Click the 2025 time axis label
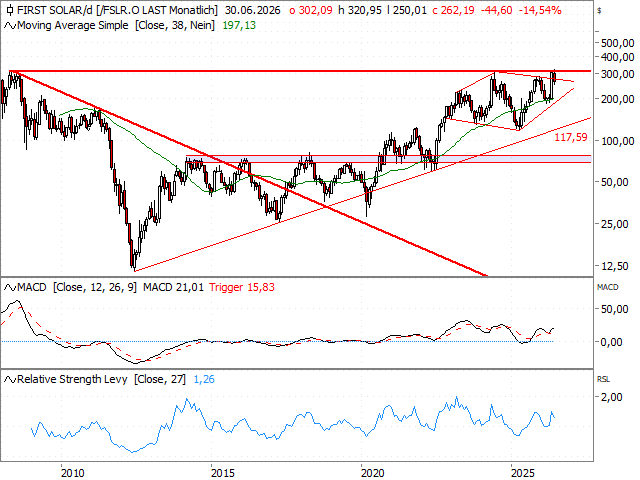The height and width of the screenshot is (480, 640). [x=523, y=473]
